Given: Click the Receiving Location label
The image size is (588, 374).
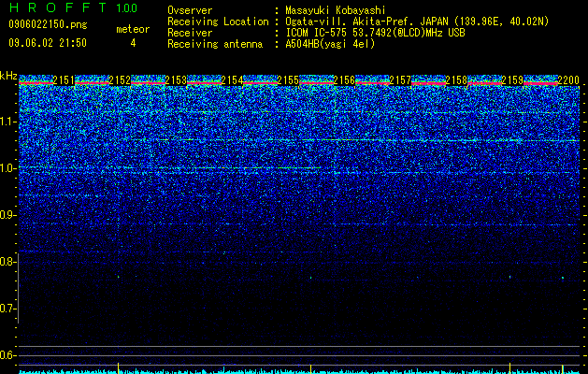Looking at the screenshot, I should (218, 22).
